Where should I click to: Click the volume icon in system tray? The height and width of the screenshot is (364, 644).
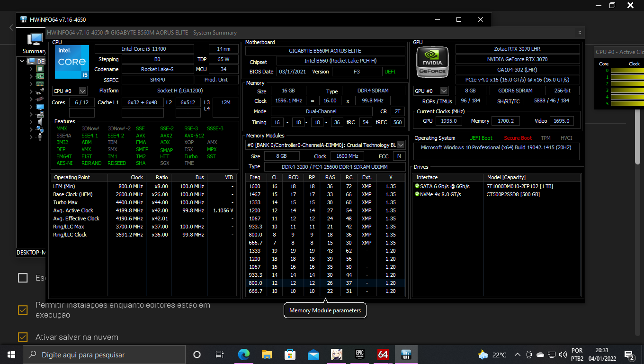point(563,355)
